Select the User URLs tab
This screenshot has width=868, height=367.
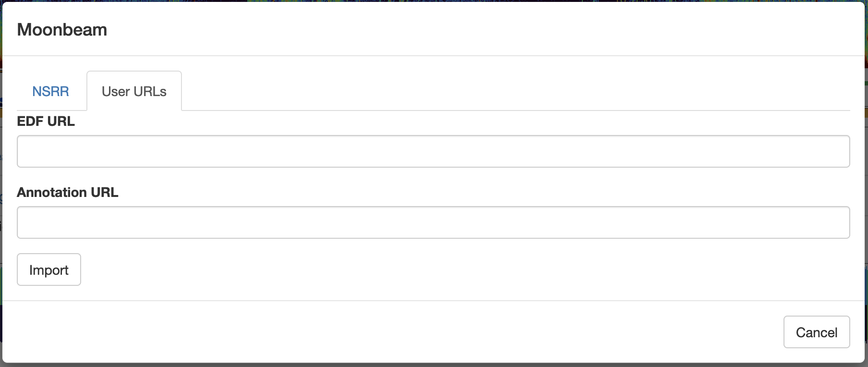134,91
